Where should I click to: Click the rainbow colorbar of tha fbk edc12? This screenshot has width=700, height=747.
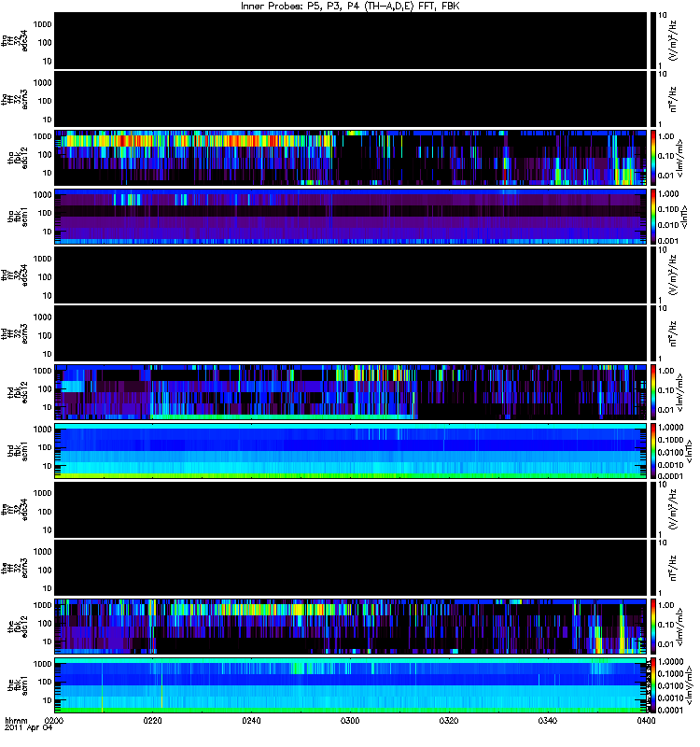click(653, 158)
